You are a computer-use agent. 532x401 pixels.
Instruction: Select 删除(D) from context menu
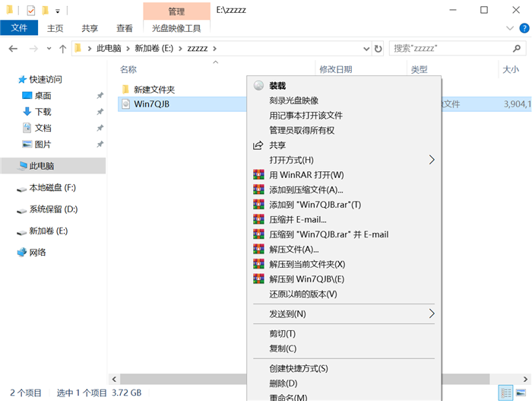(x=283, y=383)
